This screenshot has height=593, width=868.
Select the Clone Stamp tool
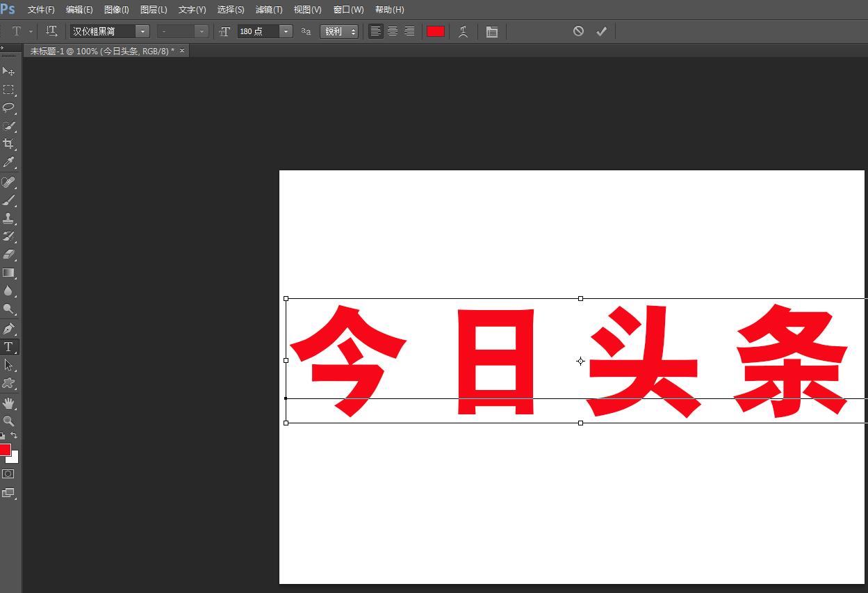pyautogui.click(x=8, y=218)
